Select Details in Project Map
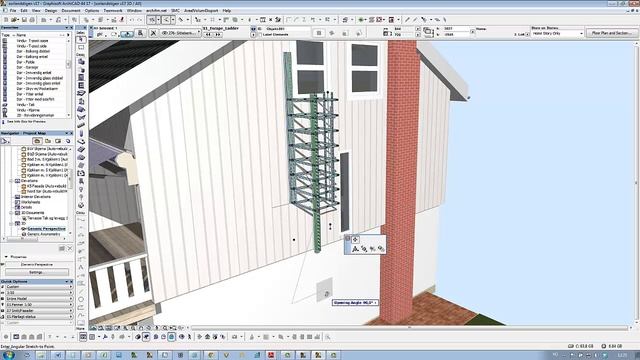 click(x=26, y=207)
